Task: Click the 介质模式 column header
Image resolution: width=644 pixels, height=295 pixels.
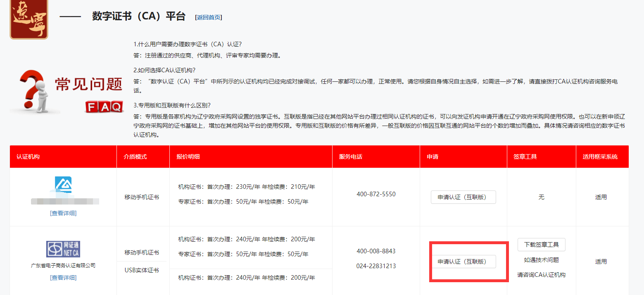Action: (135, 157)
